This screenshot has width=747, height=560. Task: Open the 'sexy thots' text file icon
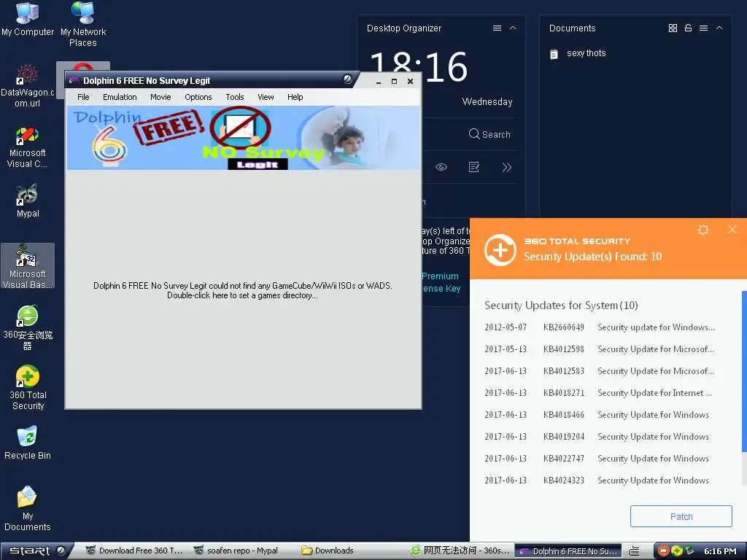coord(554,54)
